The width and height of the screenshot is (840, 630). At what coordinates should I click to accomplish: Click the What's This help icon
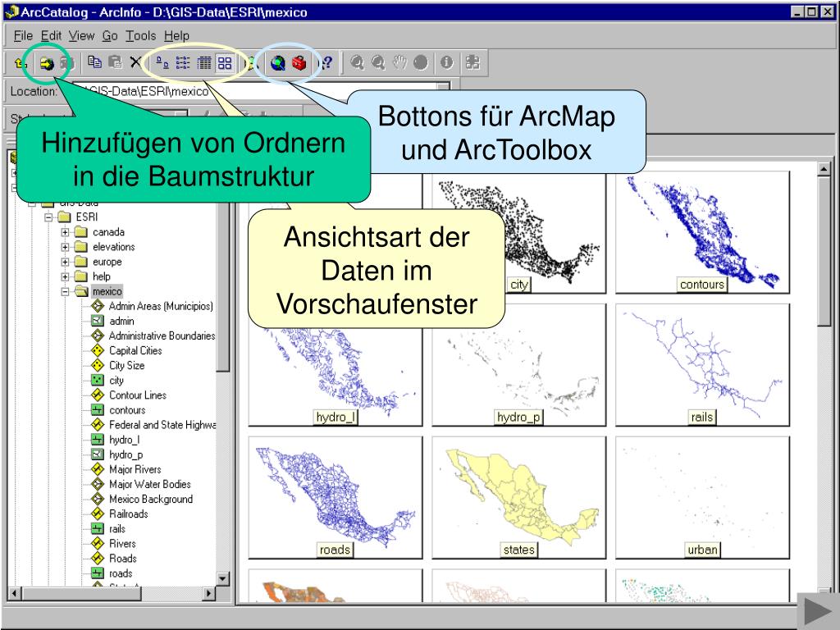[x=326, y=63]
